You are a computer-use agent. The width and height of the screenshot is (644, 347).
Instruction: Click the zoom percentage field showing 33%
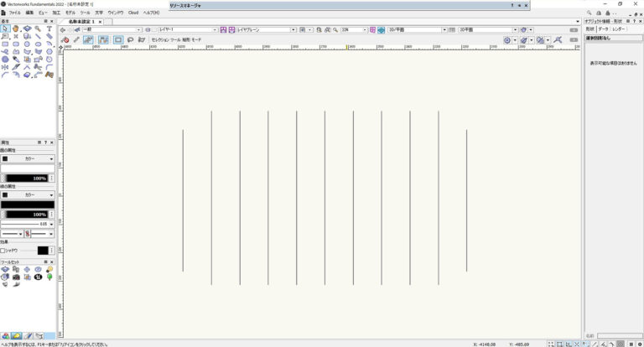click(349, 29)
